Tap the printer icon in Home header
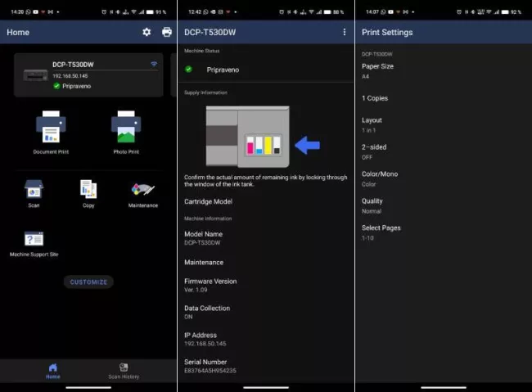The width and height of the screenshot is (532, 392). click(167, 32)
